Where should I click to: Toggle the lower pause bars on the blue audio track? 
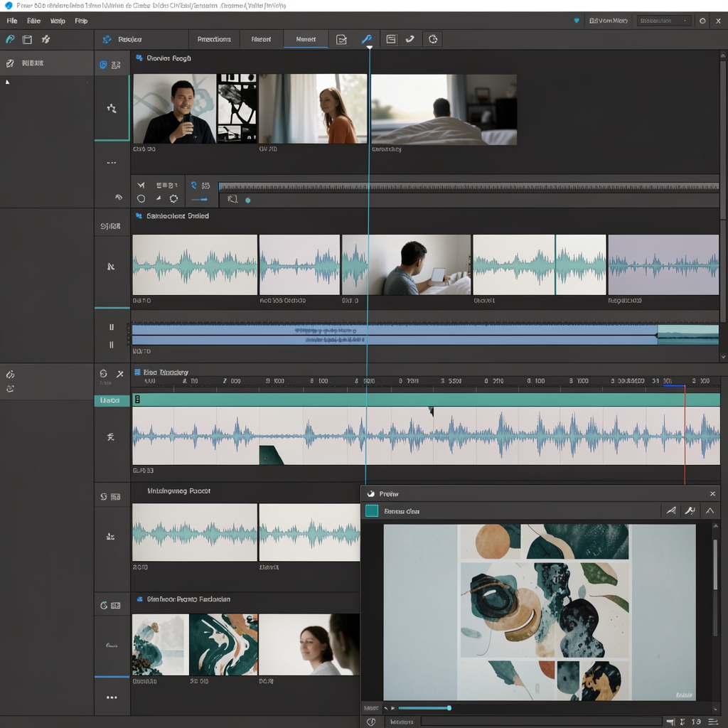point(112,345)
